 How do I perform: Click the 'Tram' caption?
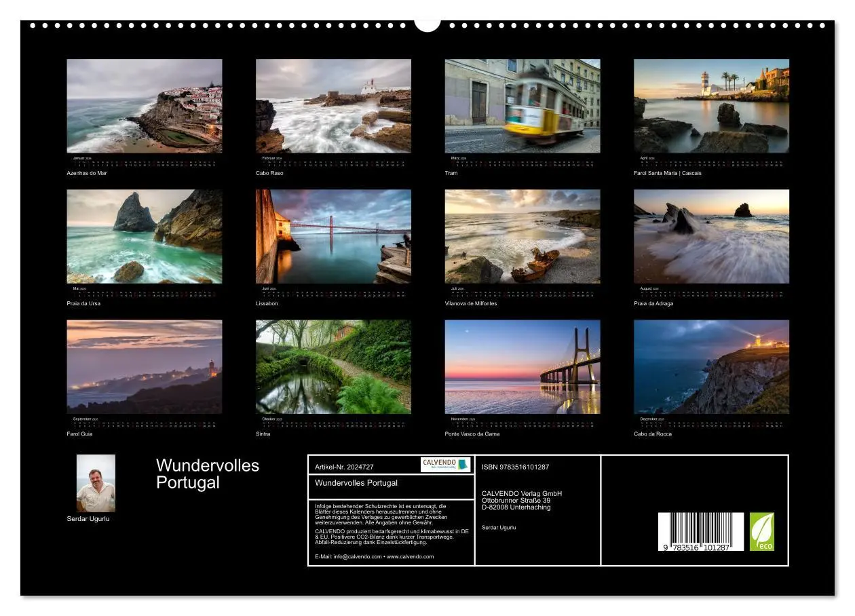(x=451, y=173)
